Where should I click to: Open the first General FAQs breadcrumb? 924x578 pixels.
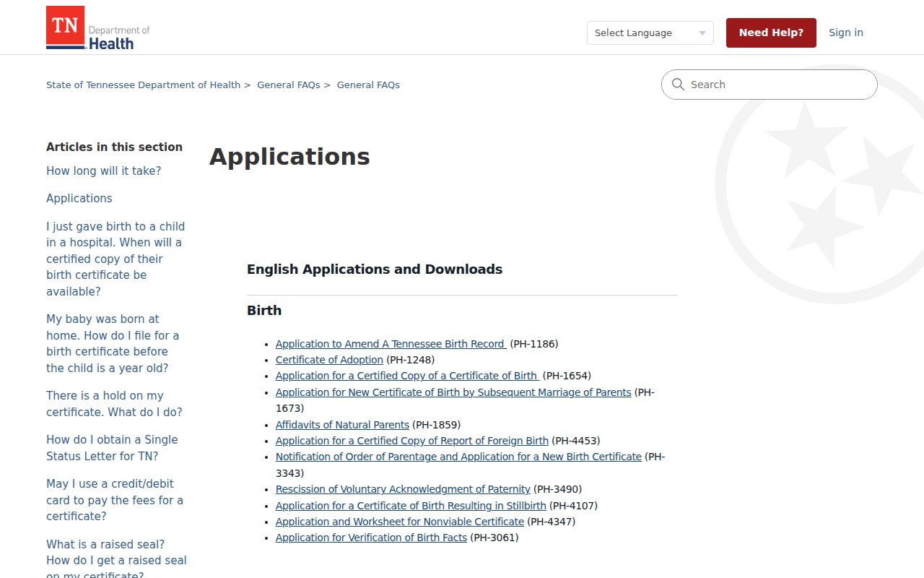point(289,85)
